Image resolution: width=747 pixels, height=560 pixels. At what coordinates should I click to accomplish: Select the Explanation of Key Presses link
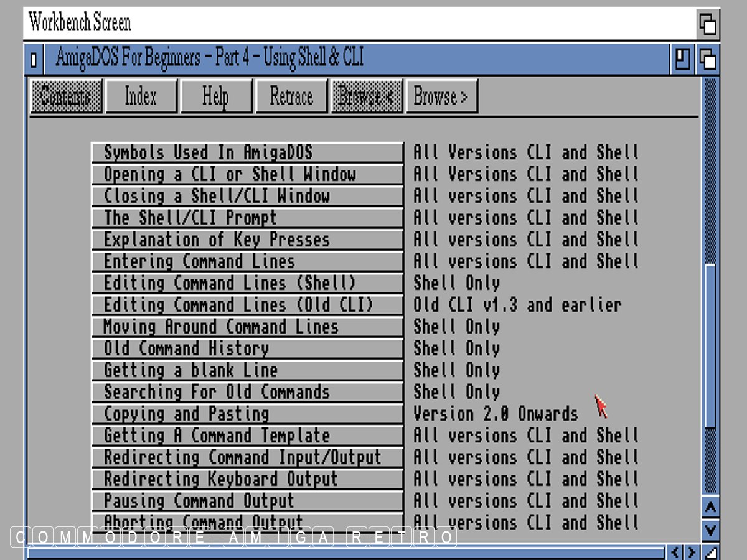click(x=247, y=240)
